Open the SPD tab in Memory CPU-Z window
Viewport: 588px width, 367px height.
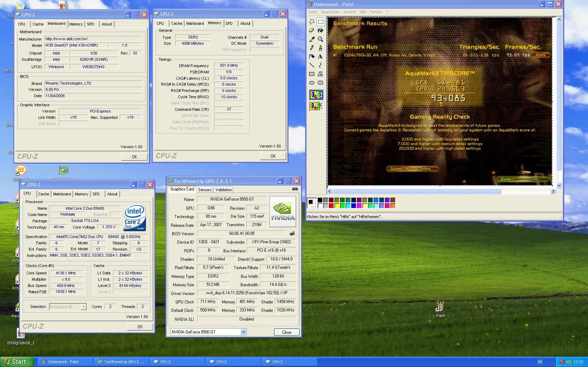pos(229,23)
